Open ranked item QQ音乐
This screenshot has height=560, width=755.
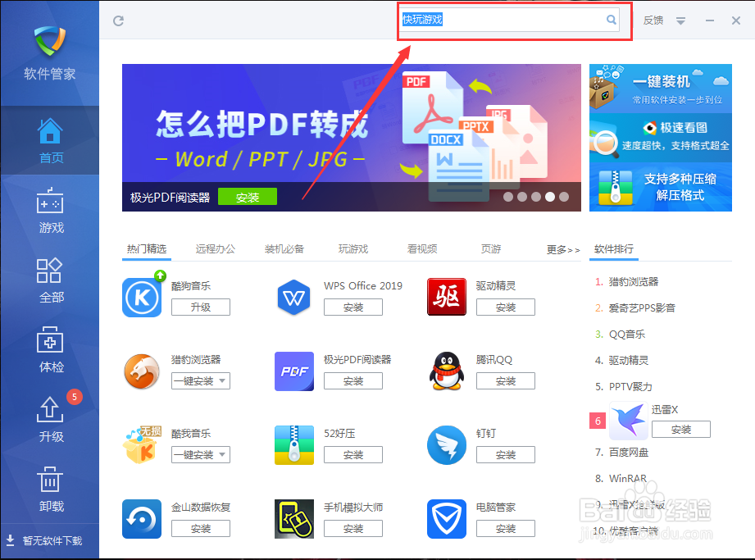click(627, 335)
